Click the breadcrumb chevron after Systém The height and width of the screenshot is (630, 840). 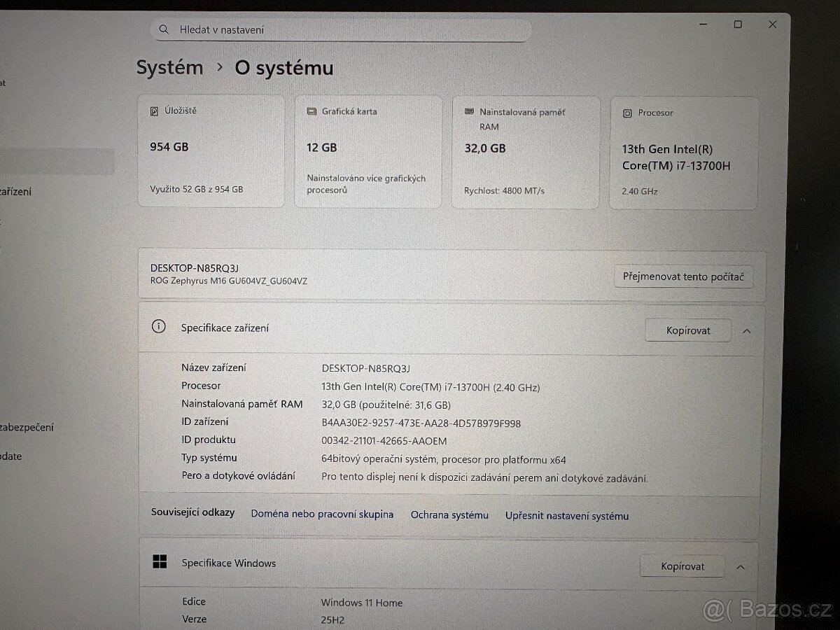point(218,68)
